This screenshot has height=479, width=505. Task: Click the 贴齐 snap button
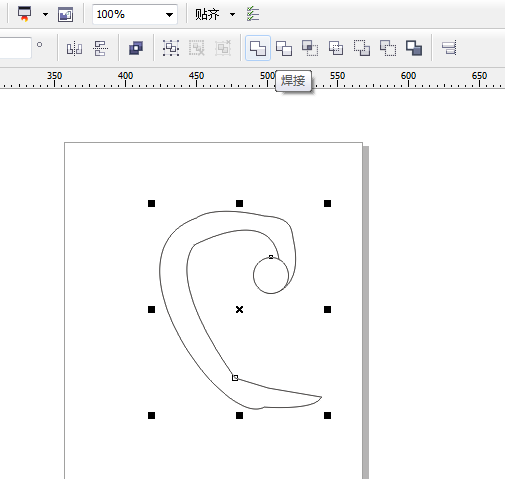(x=207, y=14)
